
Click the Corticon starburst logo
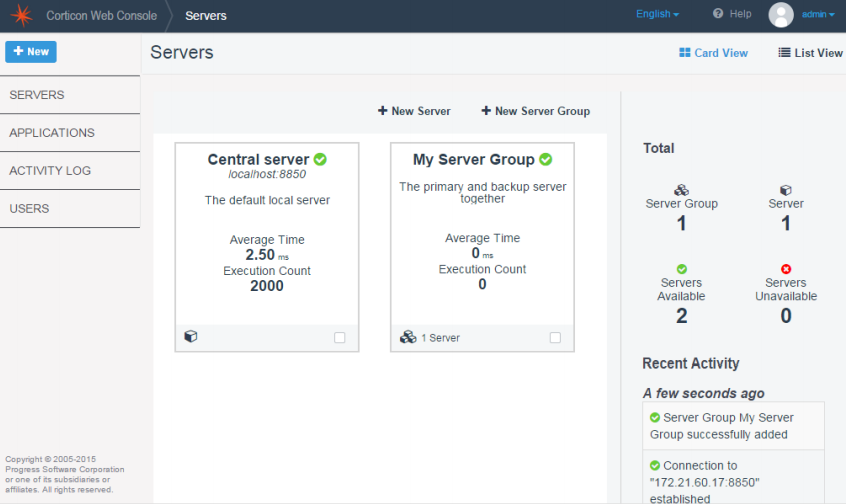coord(22,15)
